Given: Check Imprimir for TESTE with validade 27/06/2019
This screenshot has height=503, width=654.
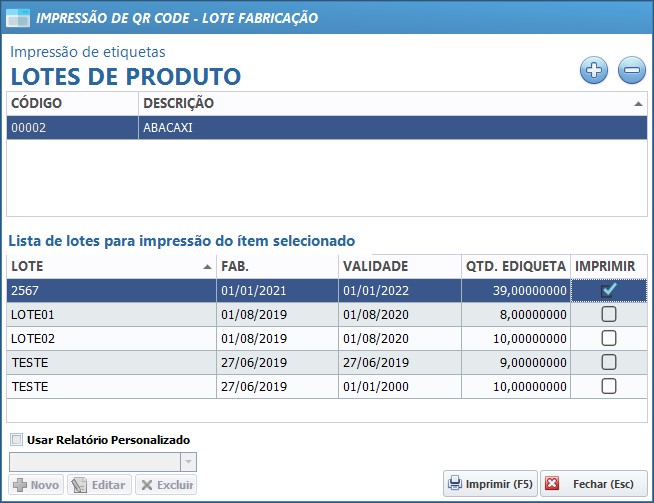Looking at the screenshot, I should coord(609,362).
